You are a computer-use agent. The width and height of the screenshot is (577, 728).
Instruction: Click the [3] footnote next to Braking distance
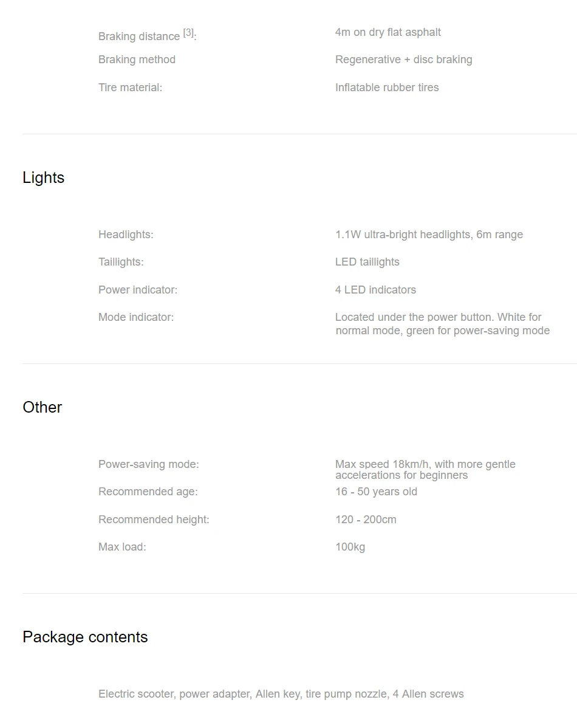click(188, 32)
